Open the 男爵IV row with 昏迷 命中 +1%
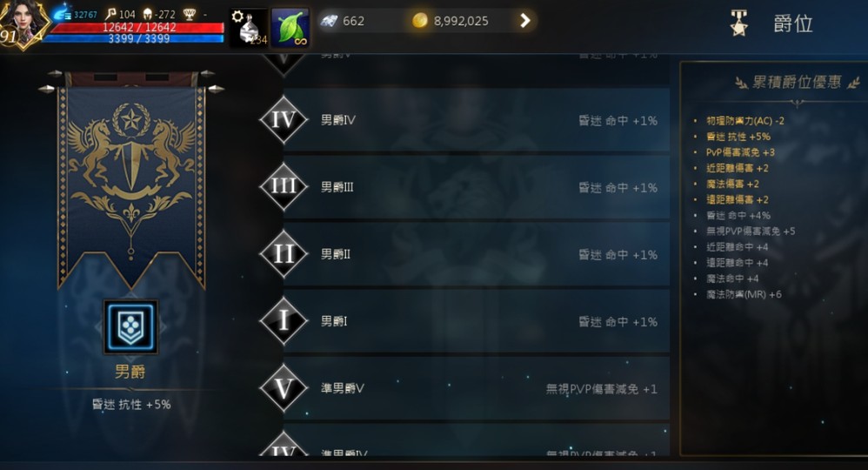The height and width of the screenshot is (470, 868). (476, 120)
